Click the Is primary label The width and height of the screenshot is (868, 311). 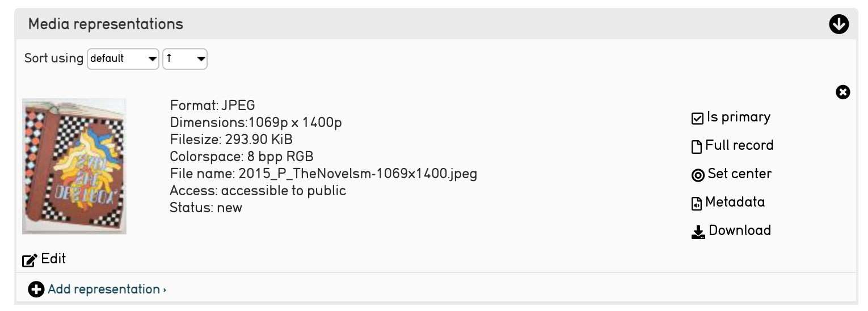tap(738, 117)
